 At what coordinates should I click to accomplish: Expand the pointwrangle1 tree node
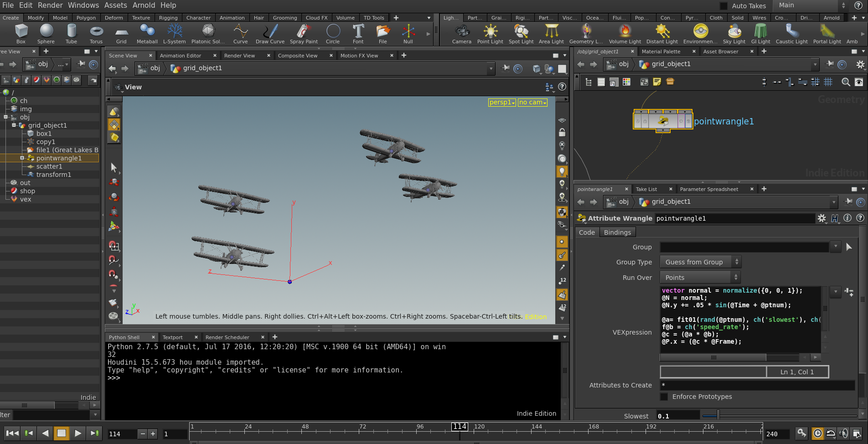22,158
